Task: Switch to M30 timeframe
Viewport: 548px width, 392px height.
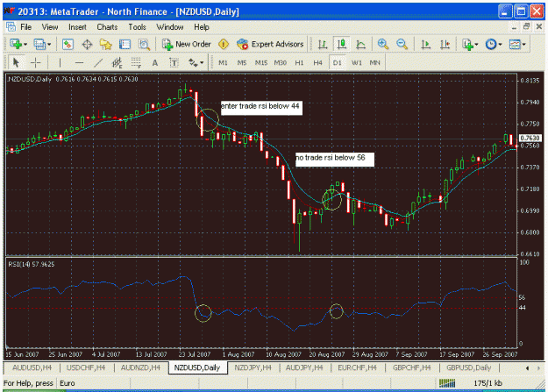Action: 280,63
